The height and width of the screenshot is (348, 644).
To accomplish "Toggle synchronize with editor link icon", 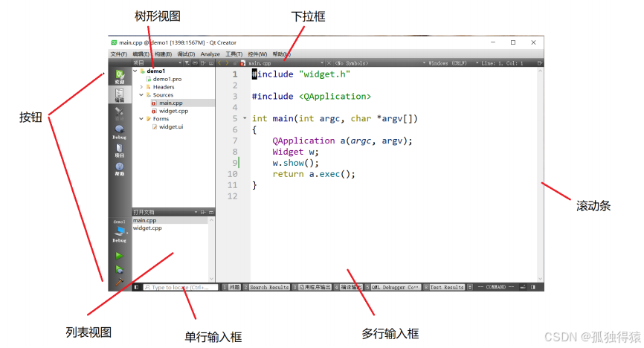I will pyautogui.click(x=195, y=63).
